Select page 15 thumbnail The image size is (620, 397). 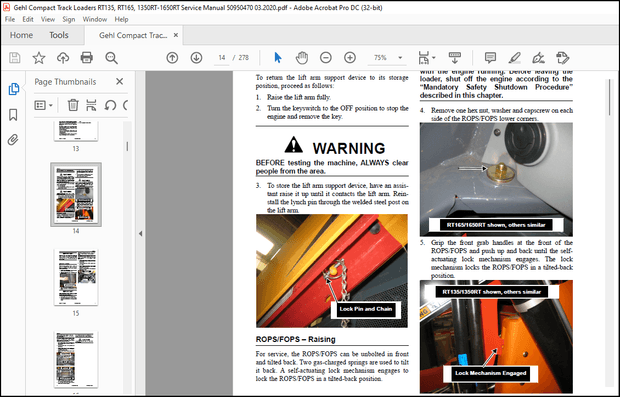(76, 277)
